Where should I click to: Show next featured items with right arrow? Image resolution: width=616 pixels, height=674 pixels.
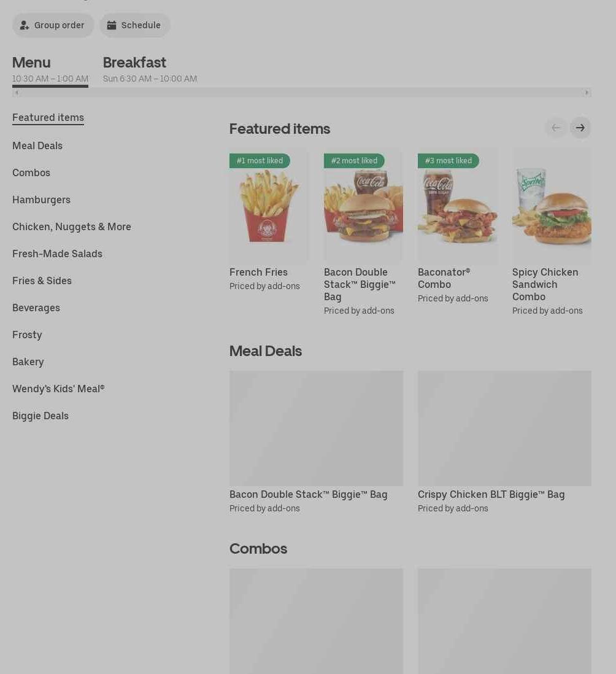[x=580, y=128]
